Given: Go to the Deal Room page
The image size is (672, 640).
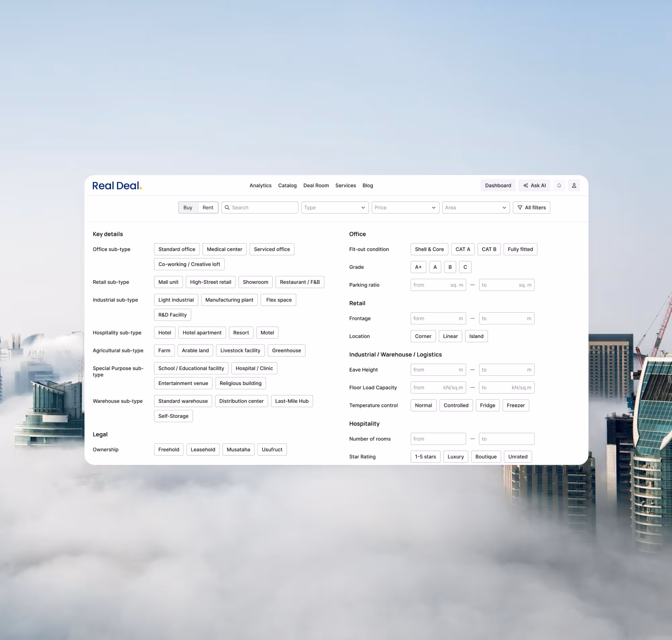Looking at the screenshot, I should coord(316,185).
